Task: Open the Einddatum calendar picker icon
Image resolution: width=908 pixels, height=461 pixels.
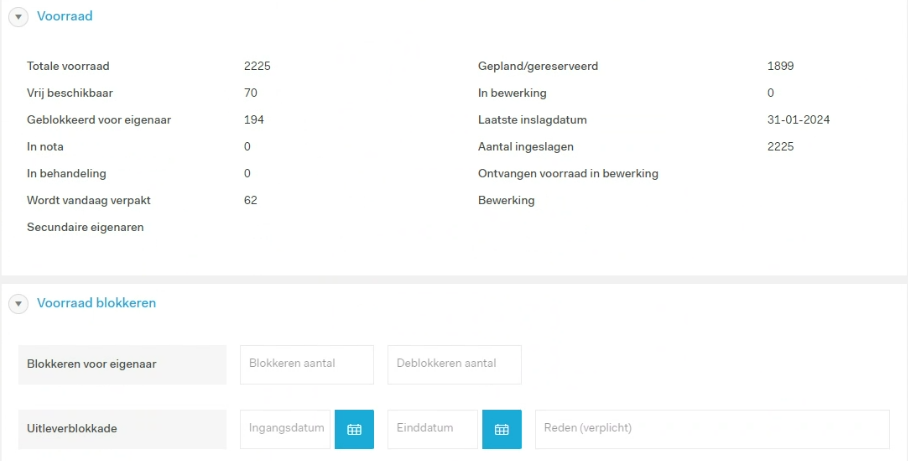Action: coord(502,429)
